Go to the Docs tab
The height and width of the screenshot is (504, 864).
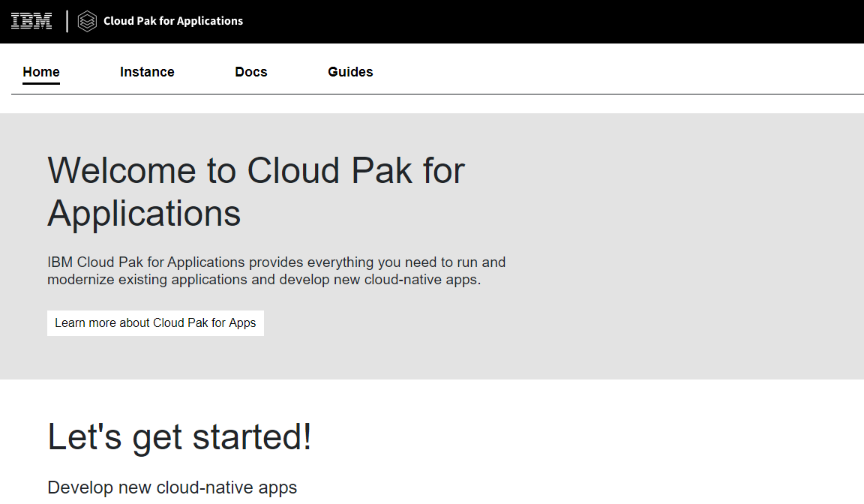click(x=251, y=72)
